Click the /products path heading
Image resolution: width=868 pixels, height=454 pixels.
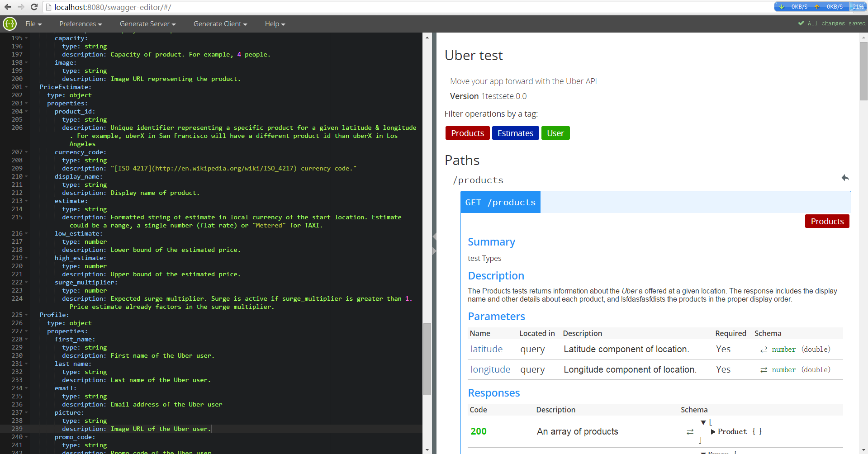coord(478,180)
